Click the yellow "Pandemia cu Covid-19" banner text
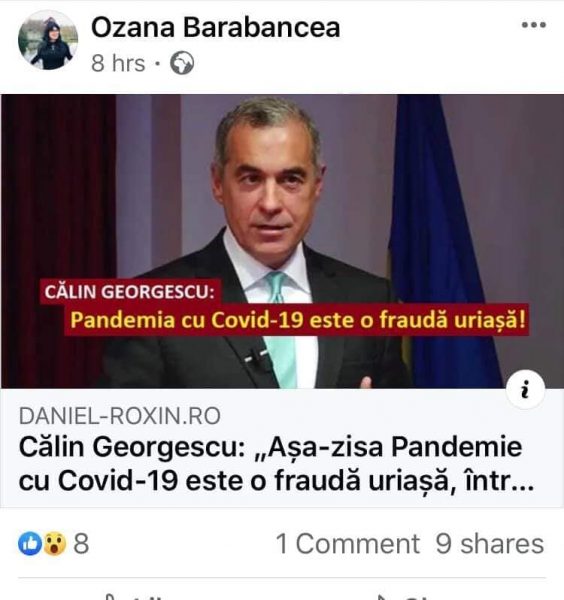Screen dimensions: 564x600 point(297,320)
